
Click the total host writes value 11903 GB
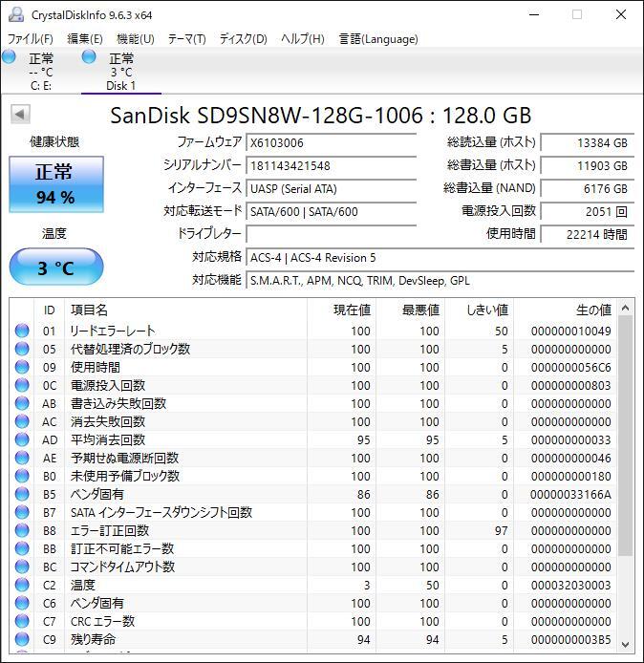(x=588, y=166)
